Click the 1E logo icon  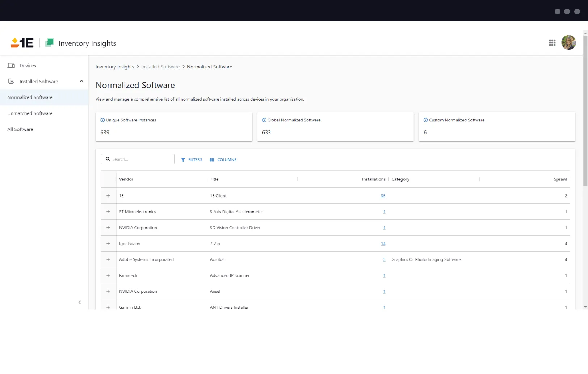[22, 43]
